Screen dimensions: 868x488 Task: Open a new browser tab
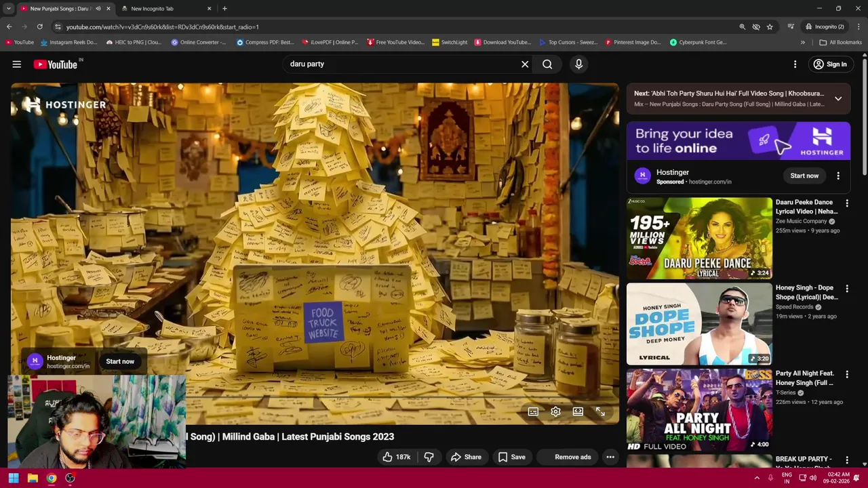[224, 9]
